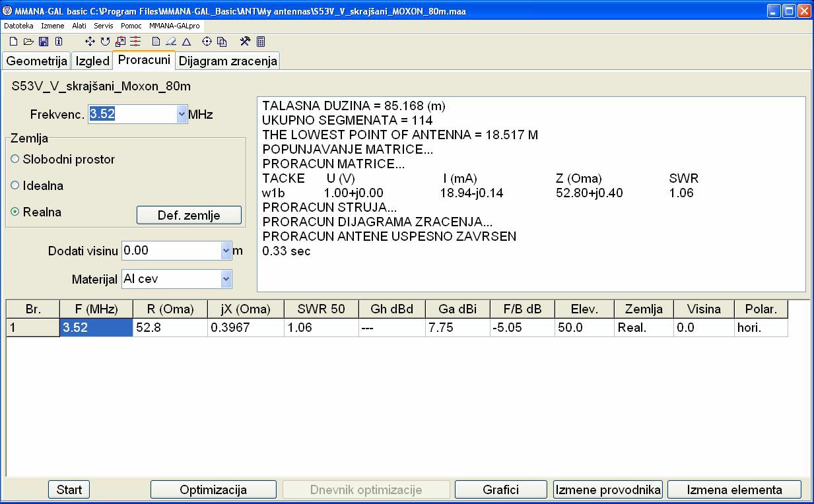The height and width of the screenshot is (504, 814).
Task: Select the Slobodni prostor radio button
Action: point(15,159)
